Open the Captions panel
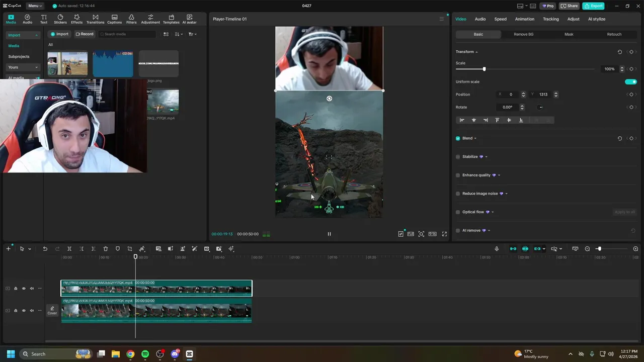Image resolution: width=644 pixels, height=362 pixels. point(114,19)
